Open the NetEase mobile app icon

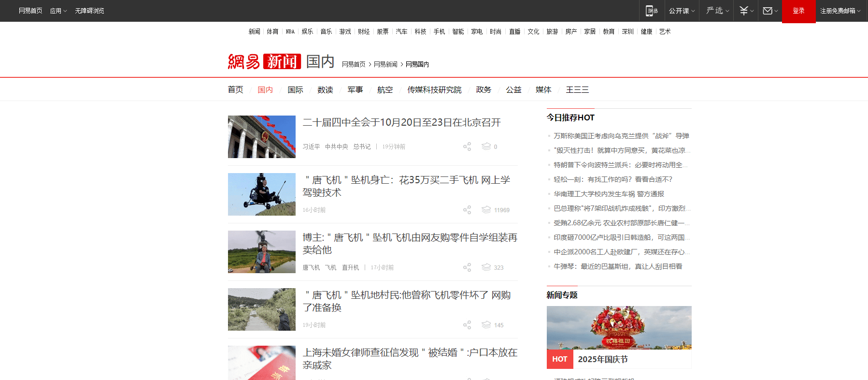tap(652, 11)
